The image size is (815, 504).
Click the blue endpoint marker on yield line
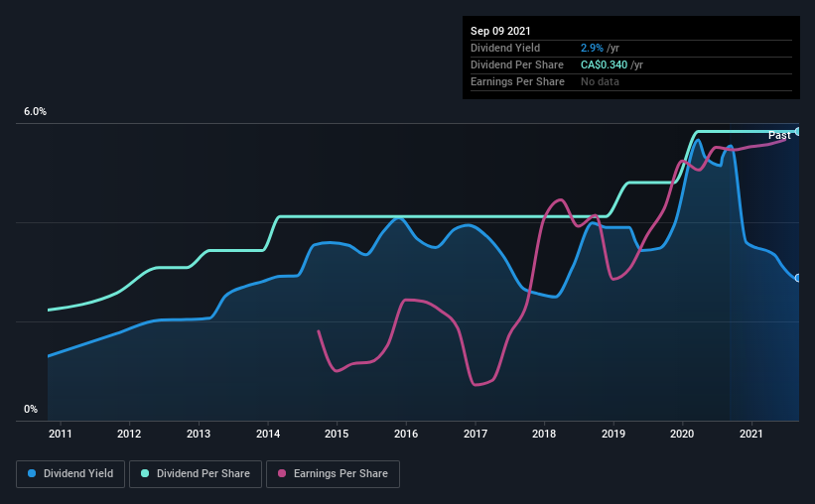[x=798, y=278]
